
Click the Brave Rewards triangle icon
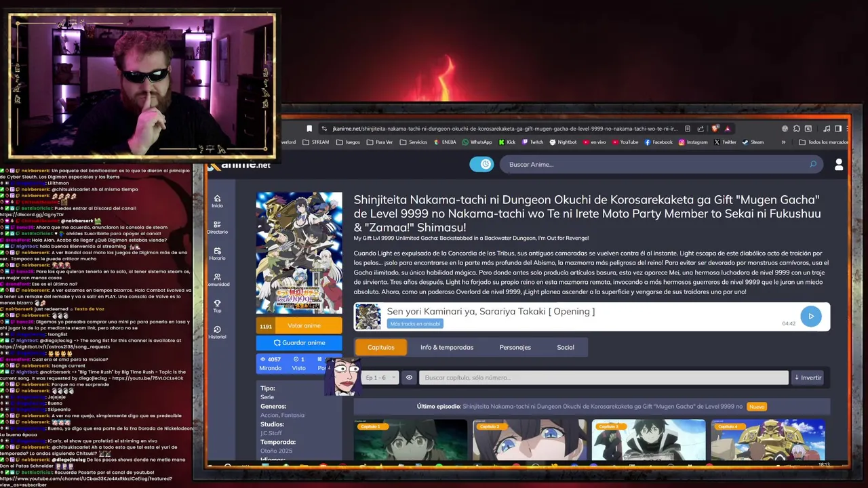coord(727,129)
